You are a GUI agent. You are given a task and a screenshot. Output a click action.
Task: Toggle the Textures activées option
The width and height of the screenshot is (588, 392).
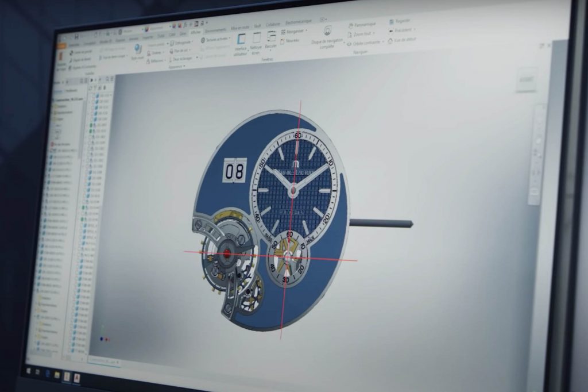click(x=216, y=40)
